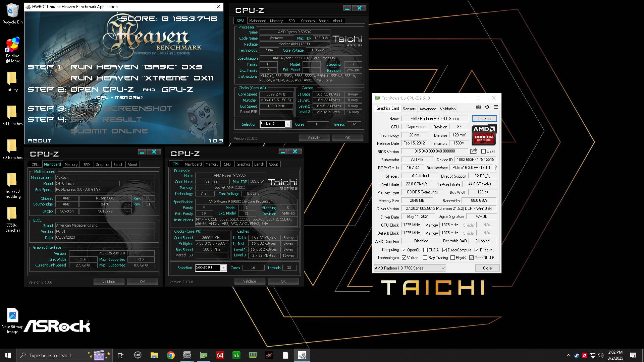The image size is (644, 362).
Task: Click Run Heaven "Basic" DX9 step
Action: click(x=136, y=67)
